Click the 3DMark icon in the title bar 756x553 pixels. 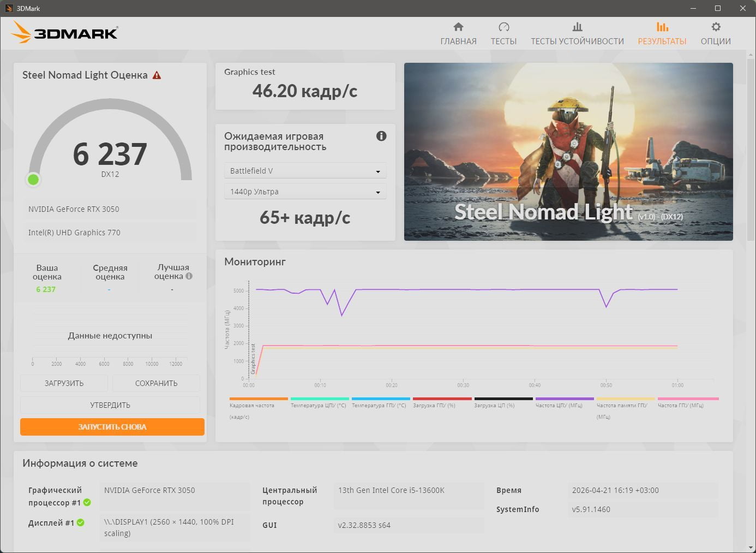(9, 8)
